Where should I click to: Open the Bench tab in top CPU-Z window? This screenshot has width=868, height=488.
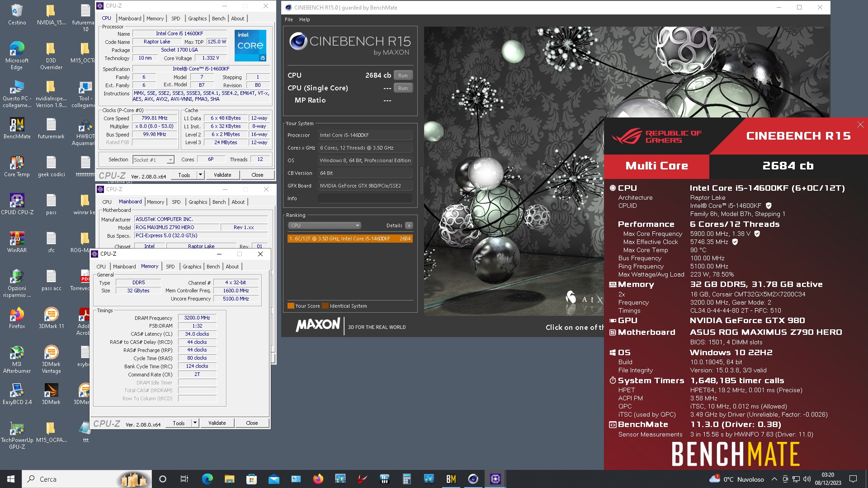(218, 19)
